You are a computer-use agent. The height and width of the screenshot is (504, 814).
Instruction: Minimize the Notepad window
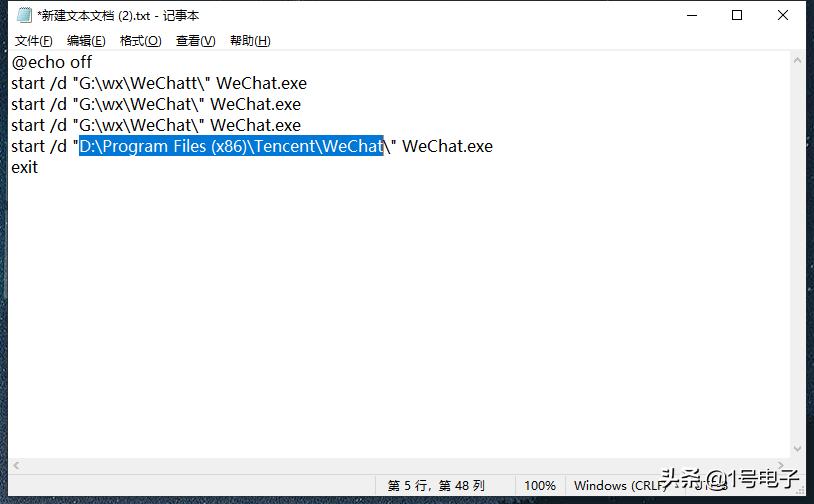(691, 16)
